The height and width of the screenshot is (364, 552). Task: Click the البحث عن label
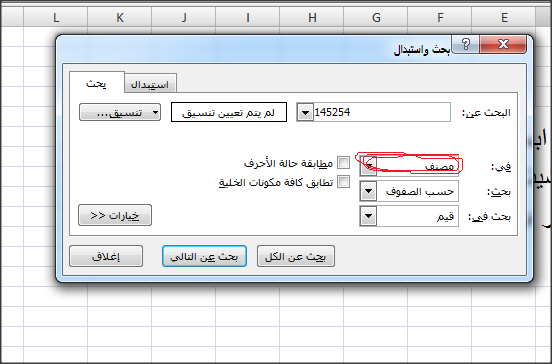pyautogui.click(x=486, y=113)
